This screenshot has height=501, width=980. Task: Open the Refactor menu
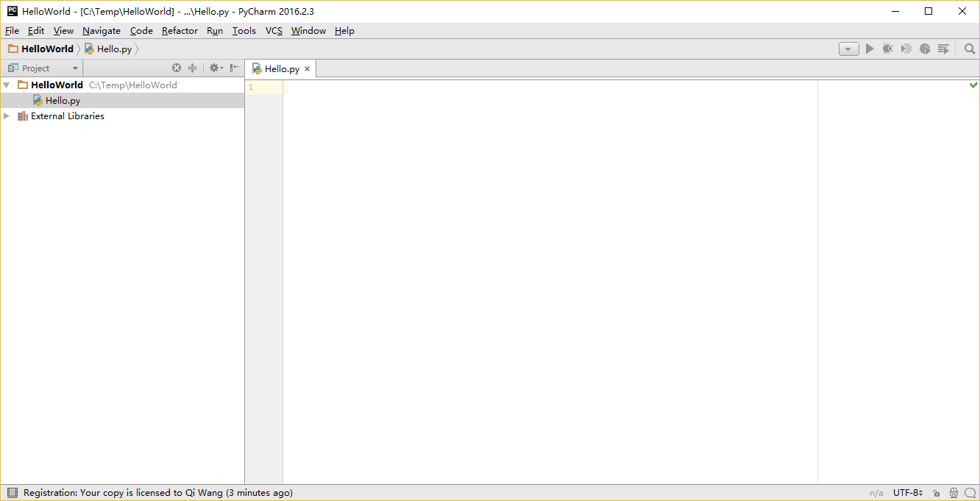pos(180,30)
